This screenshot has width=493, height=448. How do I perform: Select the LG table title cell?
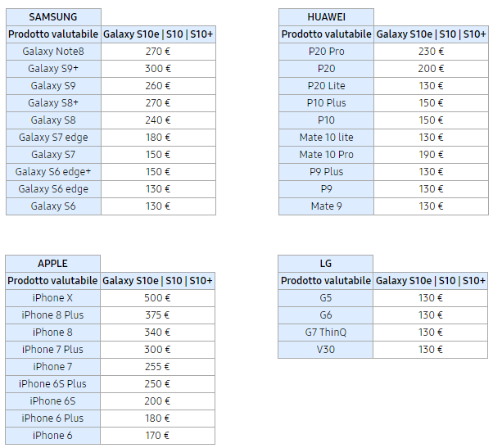point(325,263)
